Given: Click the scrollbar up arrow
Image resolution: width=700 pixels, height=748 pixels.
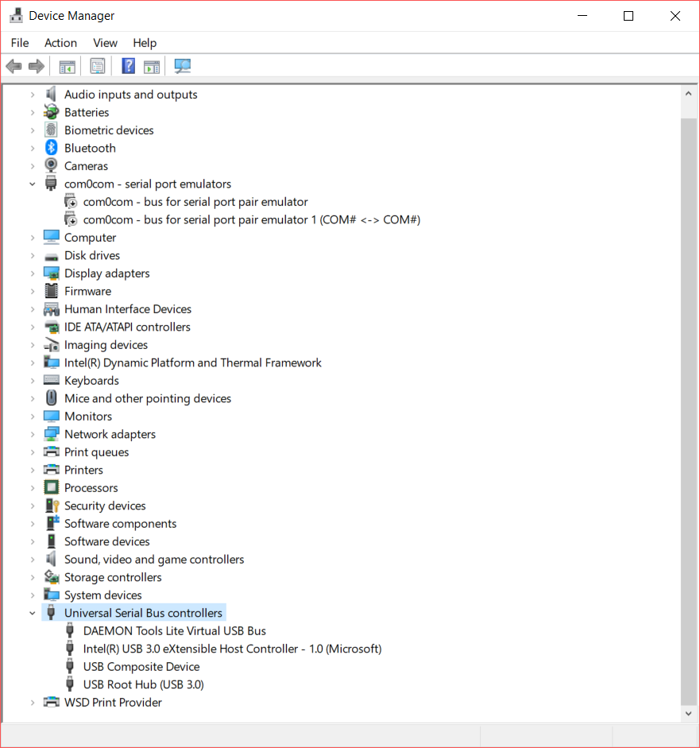Looking at the screenshot, I should pyautogui.click(x=688, y=94).
